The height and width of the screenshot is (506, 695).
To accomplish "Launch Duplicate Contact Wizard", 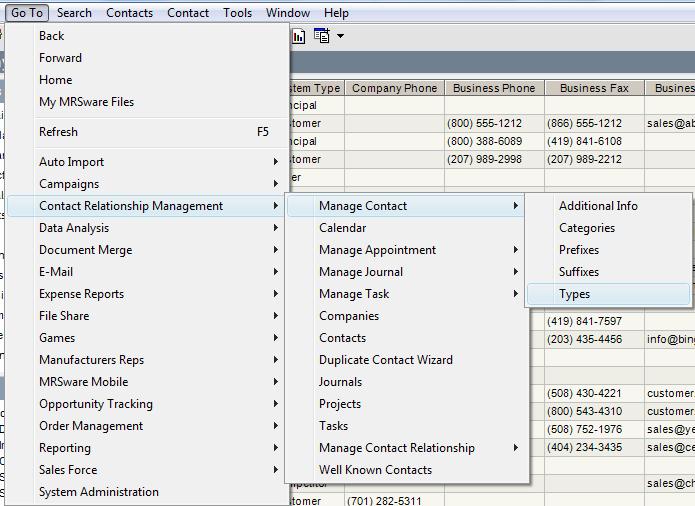I will (x=406, y=360).
